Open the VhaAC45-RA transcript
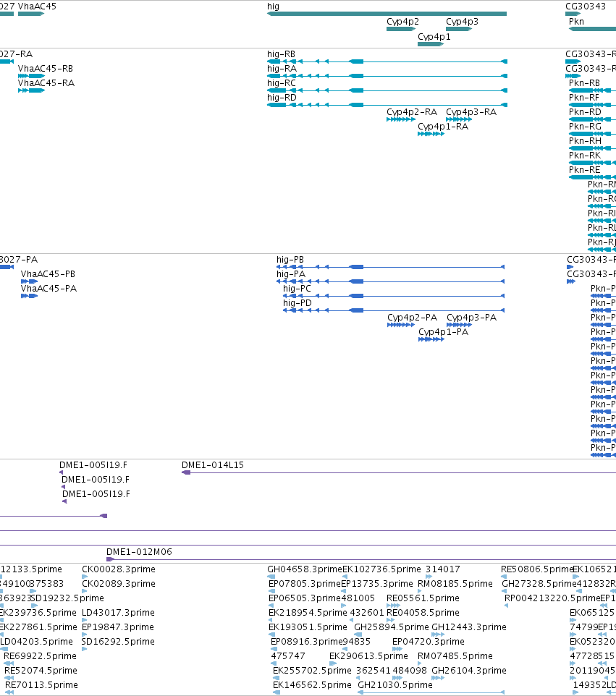The image size is (616, 696). (x=32, y=90)
